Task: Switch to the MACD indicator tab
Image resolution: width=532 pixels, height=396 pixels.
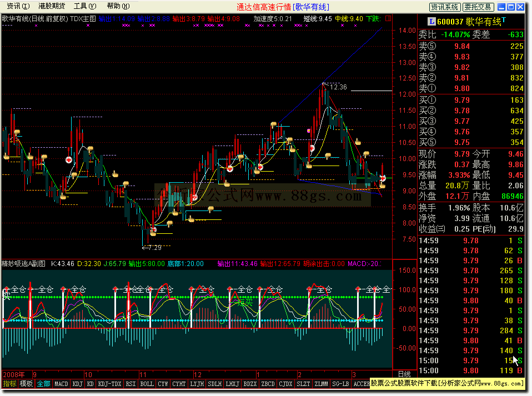Action: tap(62, 384)
